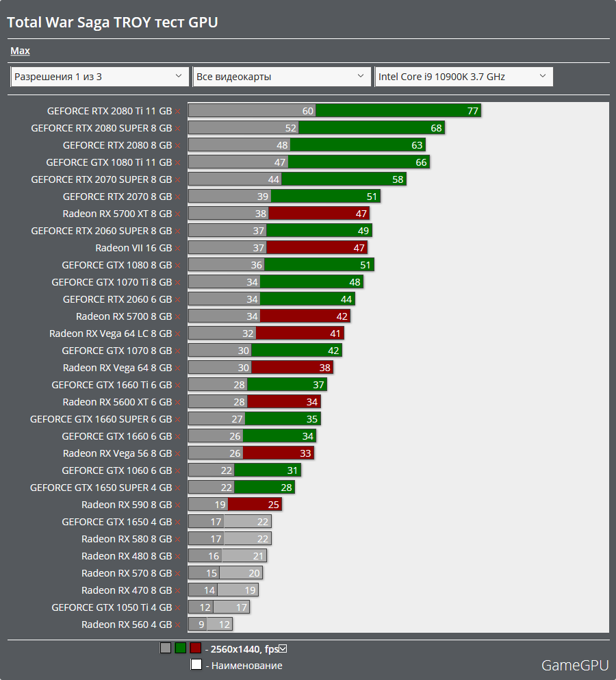Hit the X next to GEFORCE GTX 1080 Ti 11 GB
The width and height of the screenshot is (616, 680).
[178, 163]
